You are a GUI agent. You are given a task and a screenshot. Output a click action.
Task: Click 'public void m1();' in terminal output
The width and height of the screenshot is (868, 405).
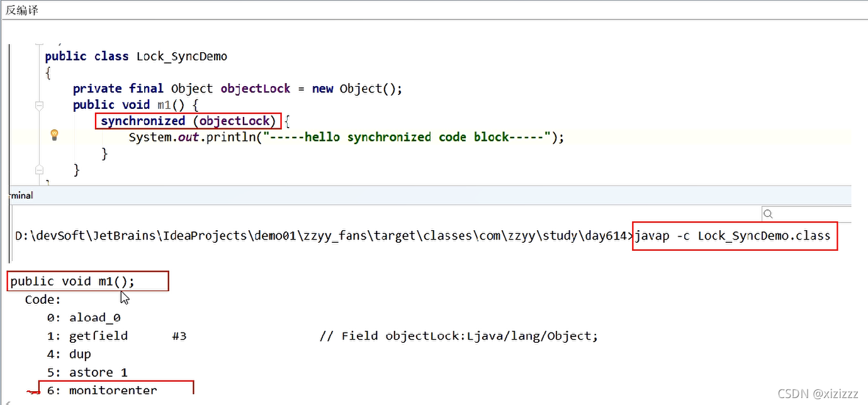(x=72, y=281)
